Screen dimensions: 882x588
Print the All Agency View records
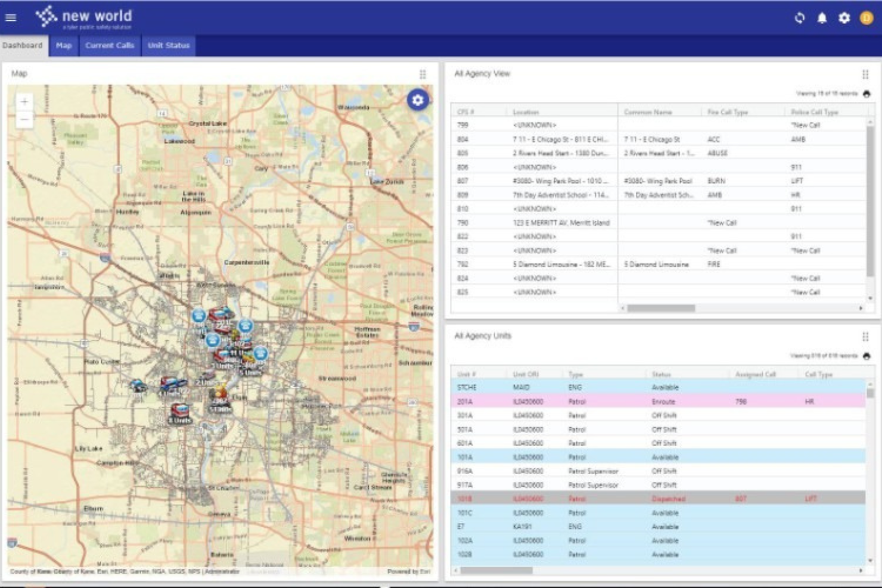click(x=865, y=94)
